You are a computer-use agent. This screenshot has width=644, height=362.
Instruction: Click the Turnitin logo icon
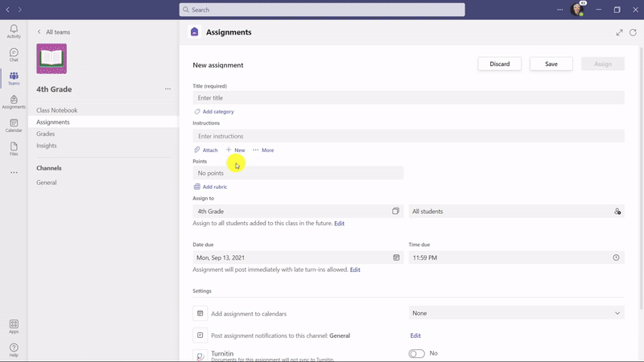[200, 356]
